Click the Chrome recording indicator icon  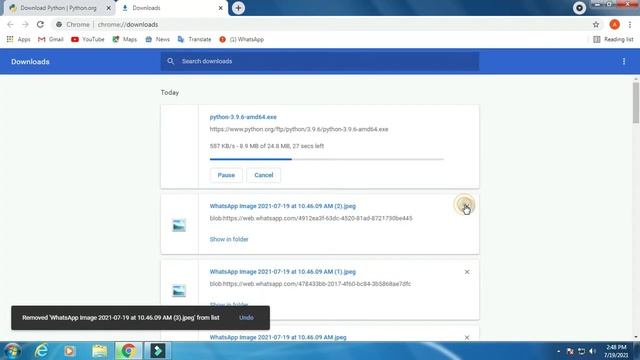(579, 8)
